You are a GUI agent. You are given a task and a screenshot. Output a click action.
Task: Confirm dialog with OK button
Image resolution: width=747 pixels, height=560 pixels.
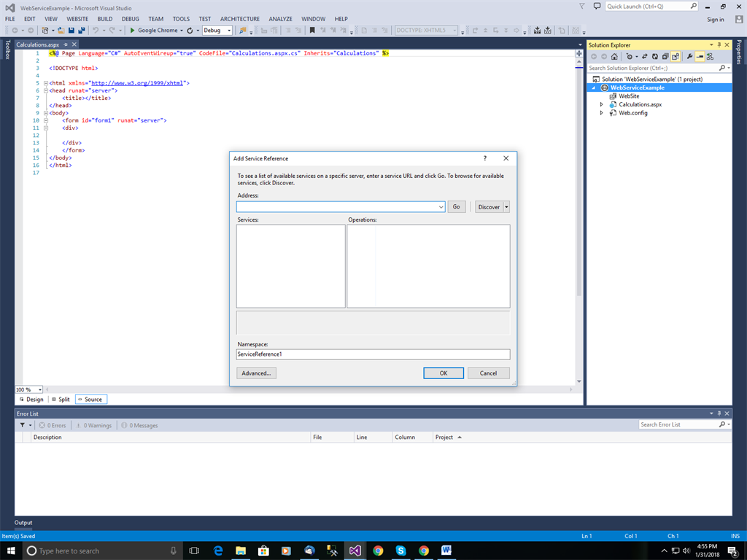click(x=443, y=373)
